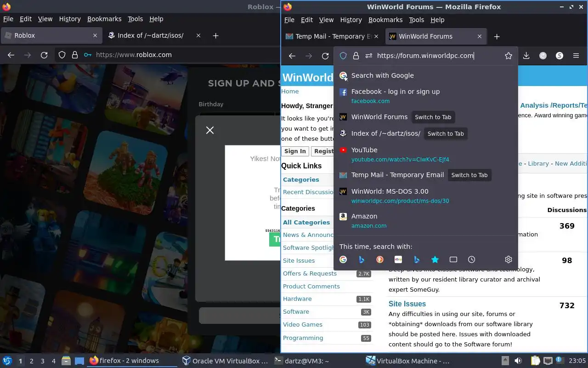Open Offers & Requests category
Viewport: 588px width, 368px height.
[310, 273]
